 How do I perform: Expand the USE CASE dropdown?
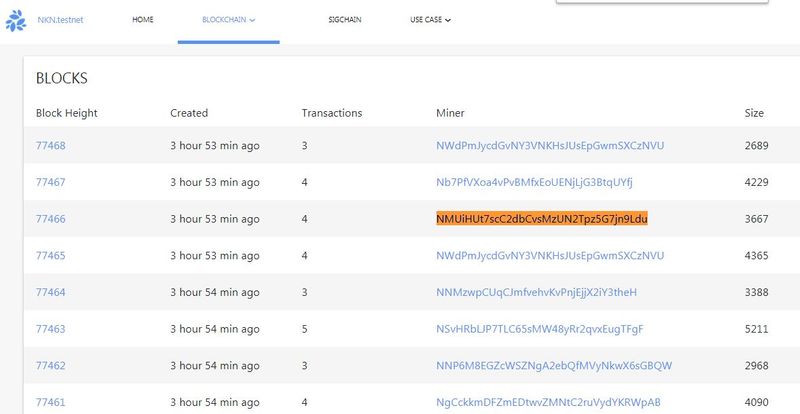point(430,19)
